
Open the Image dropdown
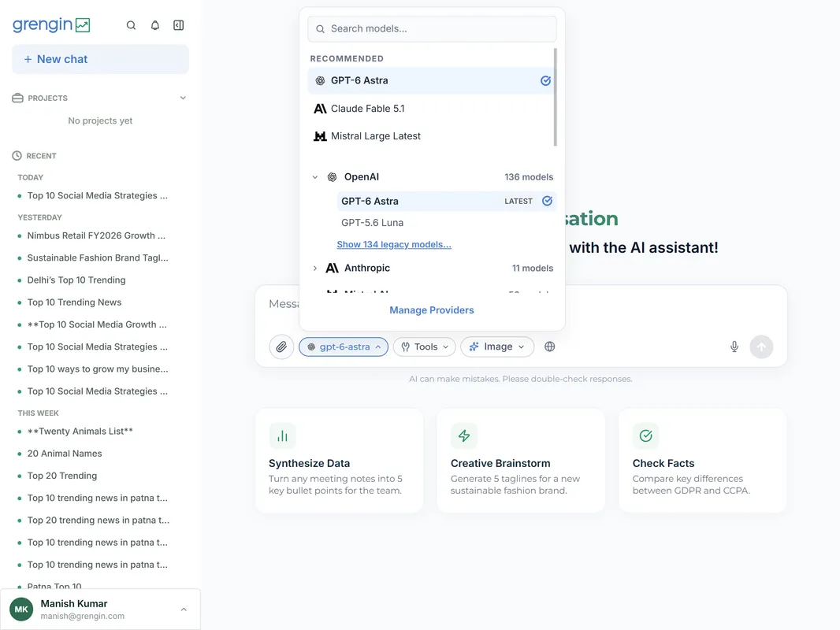497,346
